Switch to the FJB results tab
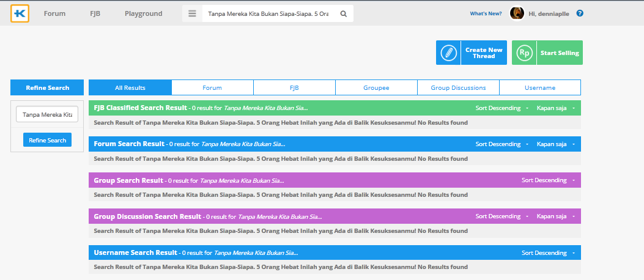 click(295, 87)
